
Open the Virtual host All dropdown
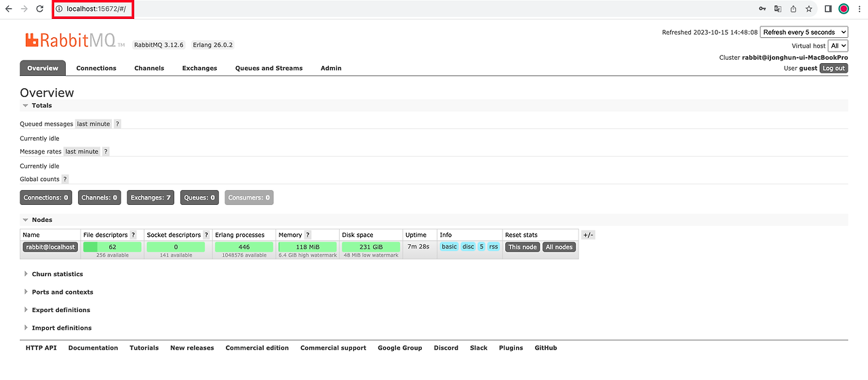[x=838, y=45]
